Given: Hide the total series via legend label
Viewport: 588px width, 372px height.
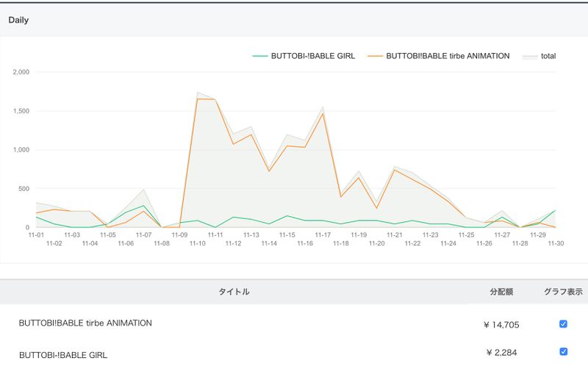Looking at the screenshot, I should point(548,56).
